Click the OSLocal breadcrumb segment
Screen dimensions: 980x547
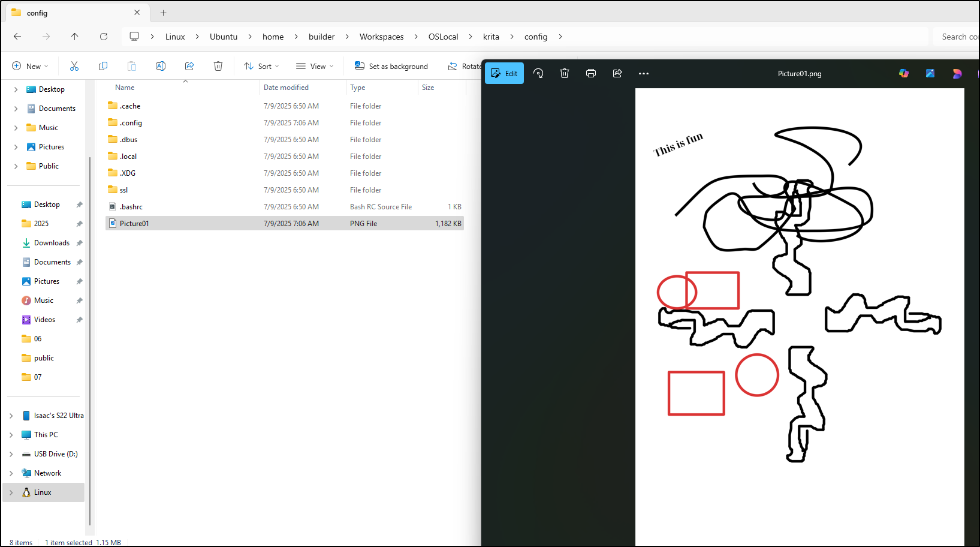tap(444, 37)
